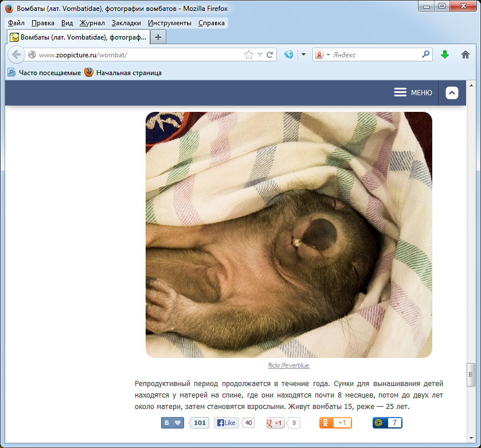Image resolution: width=481 pixels, height=448 pixels.
Task: Open the downloads green arrow icon
Action: (444, 55)
